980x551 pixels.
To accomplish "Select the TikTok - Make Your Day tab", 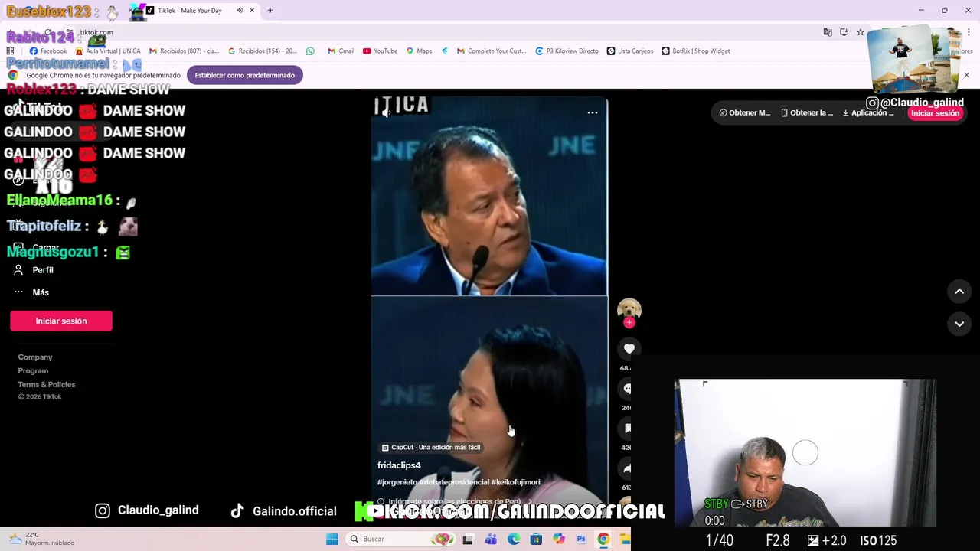I will (x=188, y=11).
